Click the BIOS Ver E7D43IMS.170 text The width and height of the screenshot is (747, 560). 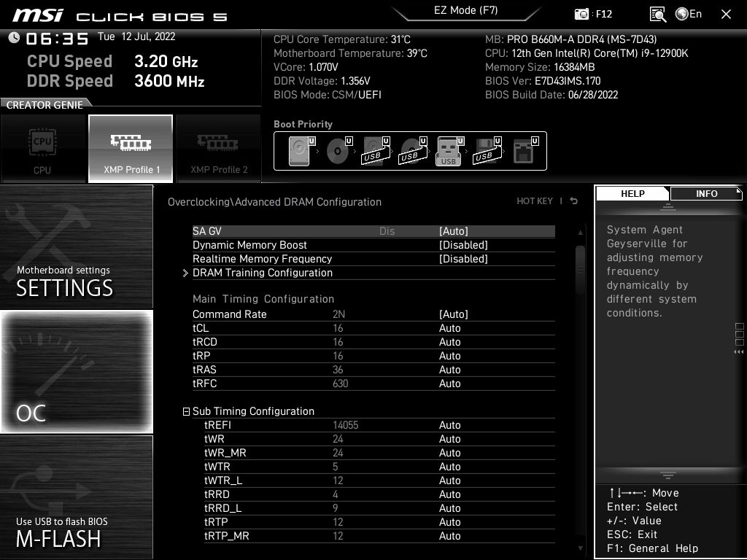pos(543,81)
